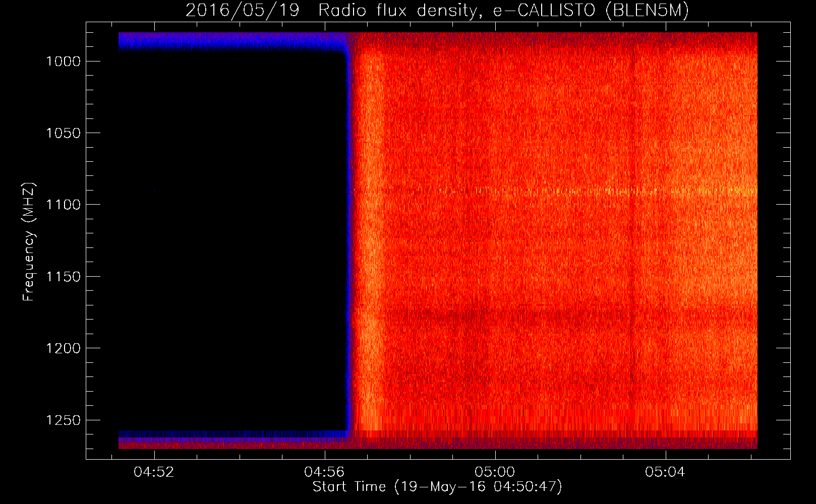
Task: Click the 04:56 time tick label
Action: click(x=324, y=472)
